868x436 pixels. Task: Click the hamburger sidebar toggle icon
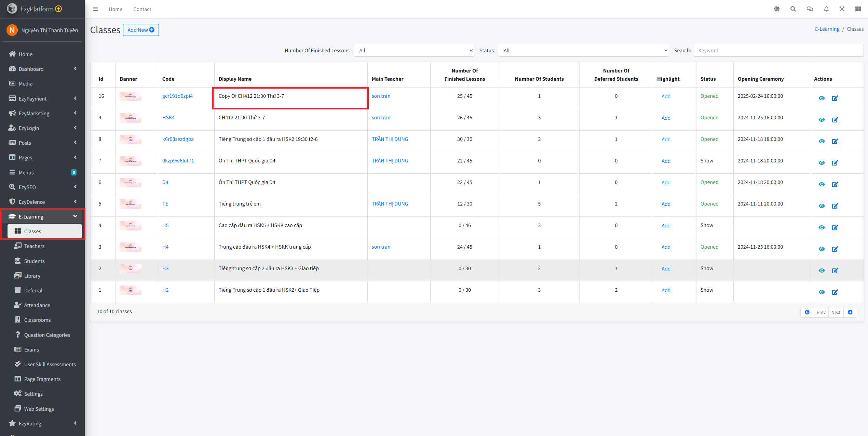pyautogui.click(x=95, y=9)
